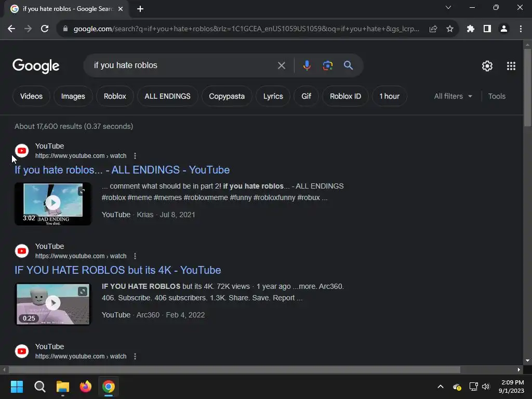The image size is (532, 399).
Task: Launch Firefox from taskbar
Action: pyautogui.click(x=86, y=387)
